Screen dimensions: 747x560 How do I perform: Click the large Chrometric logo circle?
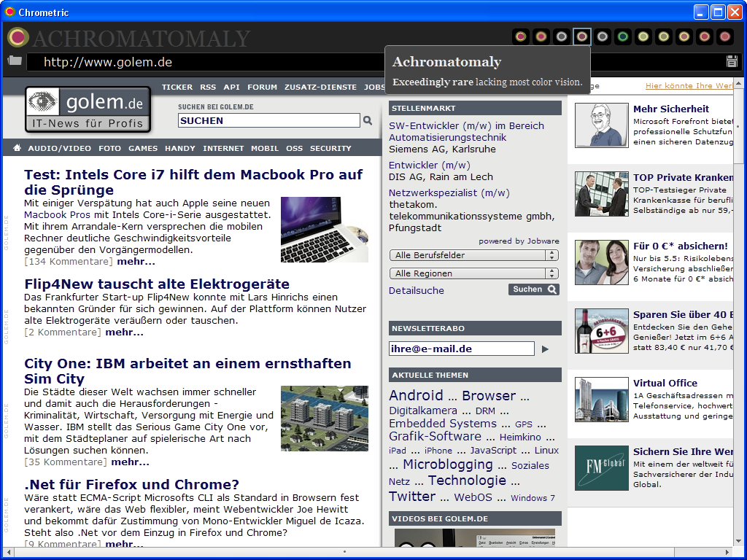18,37
